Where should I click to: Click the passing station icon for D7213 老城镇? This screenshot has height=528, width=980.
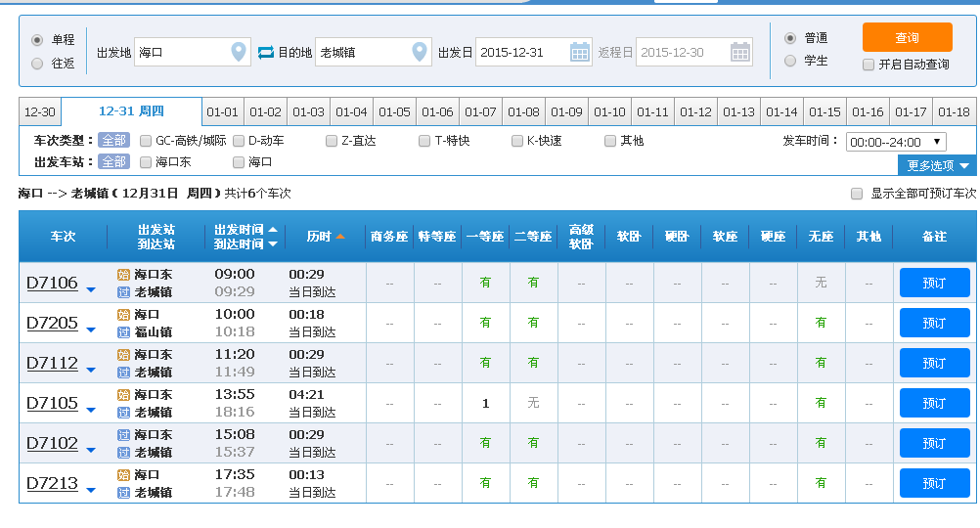pyautogui.click(x=124, y=493)
